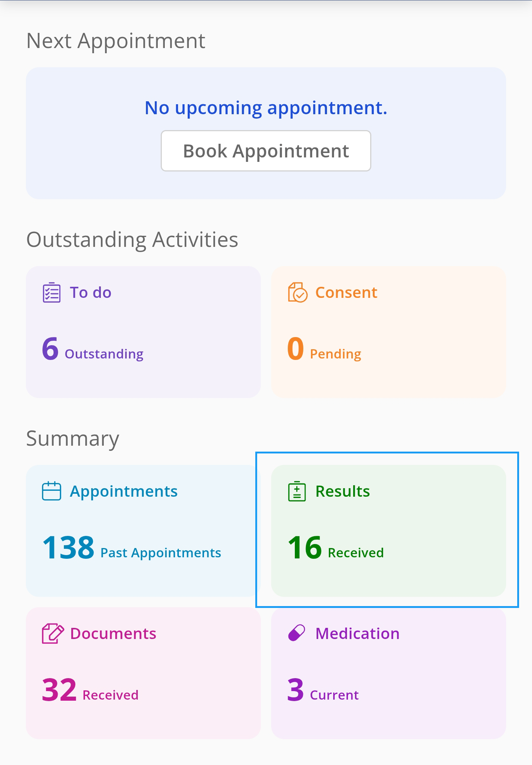The height and width of the screenshot is (765, 532).
Task: Open the Medication heading text
Action: click(x=357, y=633)
